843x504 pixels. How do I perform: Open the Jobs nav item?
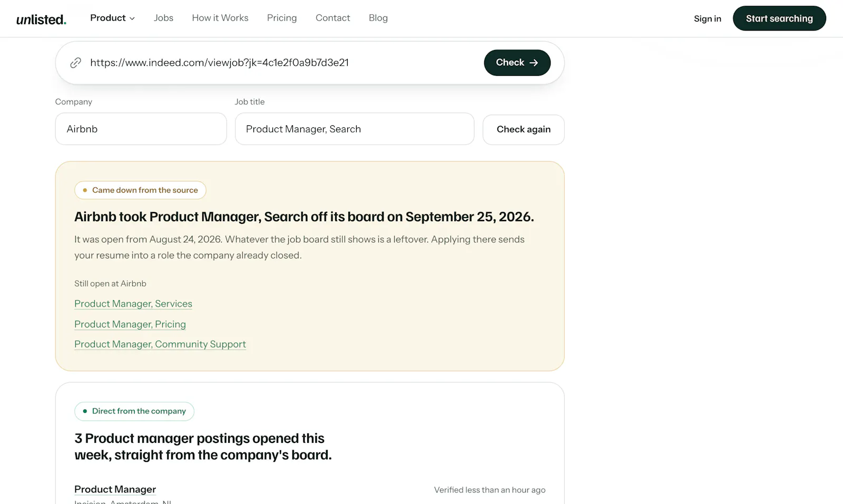click(x=163, y=18)
